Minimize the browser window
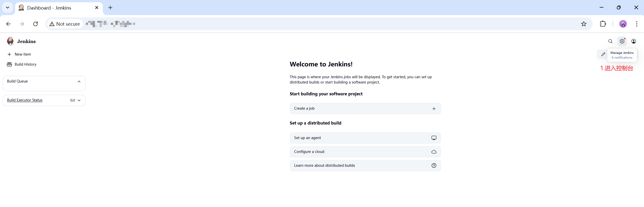The width and height of the screenshot is (644, 207). [601, 8]
